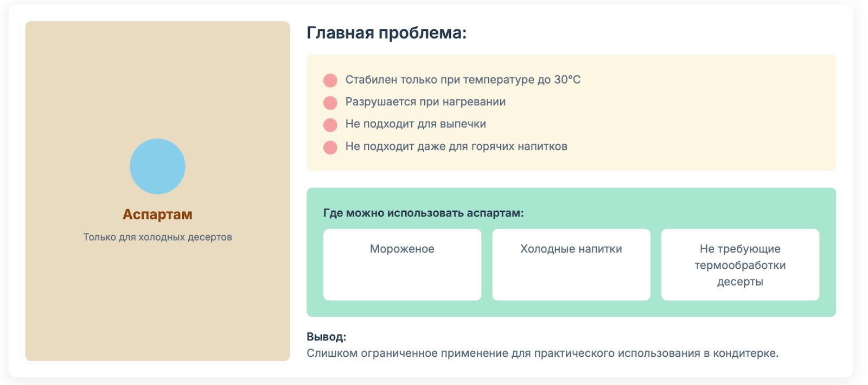This screenshot has height=385, width=868.
Task: Click the bold "Вывод:" label
Action: click(x=326, y=337)
